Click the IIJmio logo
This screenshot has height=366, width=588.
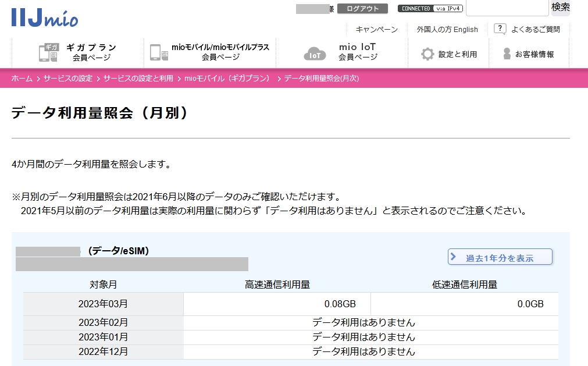(x=45, y=17)
